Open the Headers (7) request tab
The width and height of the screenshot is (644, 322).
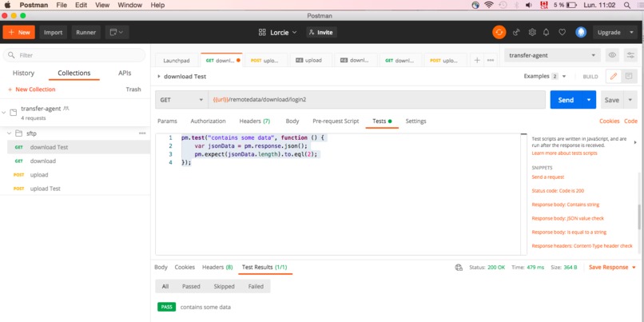(255, 121)
